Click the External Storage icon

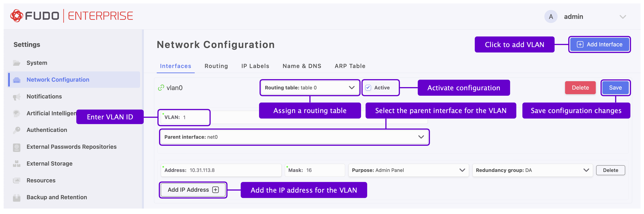pos(17,164)
